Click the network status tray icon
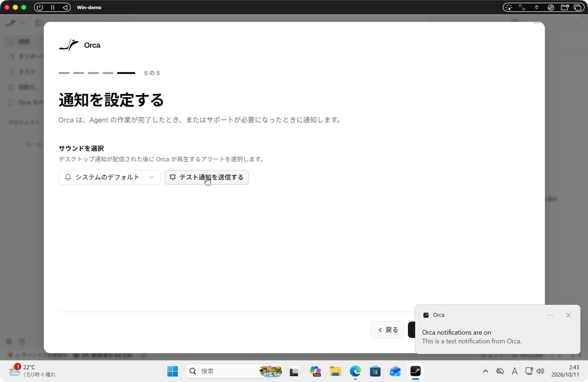 (x=500, y=371)
